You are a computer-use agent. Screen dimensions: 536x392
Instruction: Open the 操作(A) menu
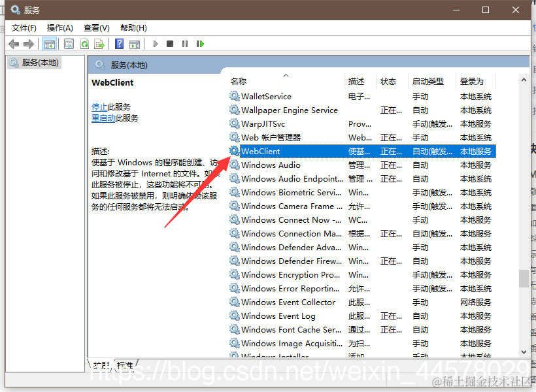[x=60, y=28]
